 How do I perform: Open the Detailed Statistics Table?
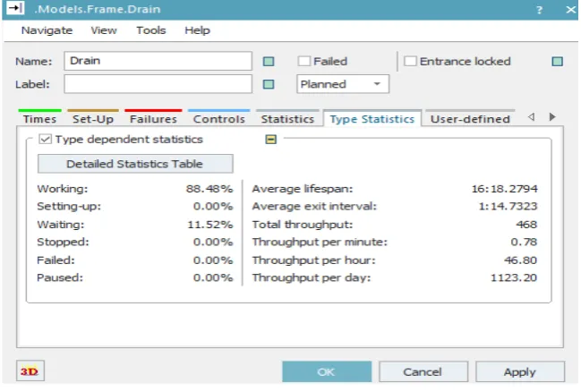(135, 164)
